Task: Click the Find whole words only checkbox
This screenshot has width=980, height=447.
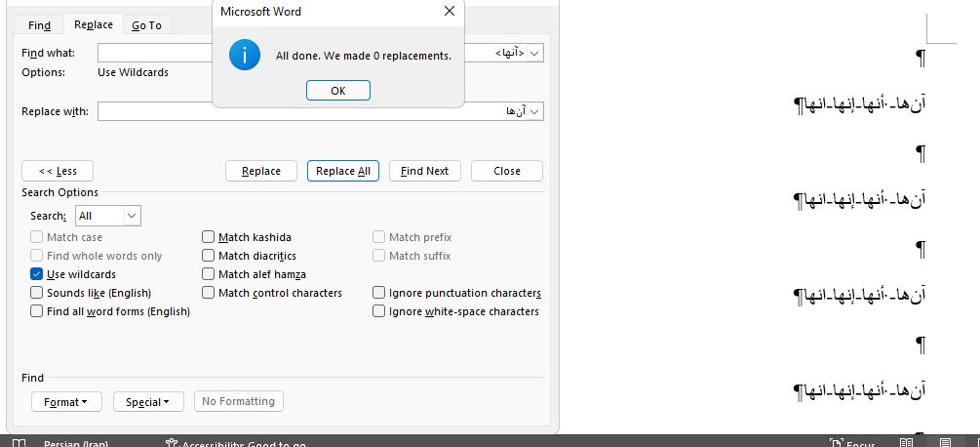Action: [36, 255]
